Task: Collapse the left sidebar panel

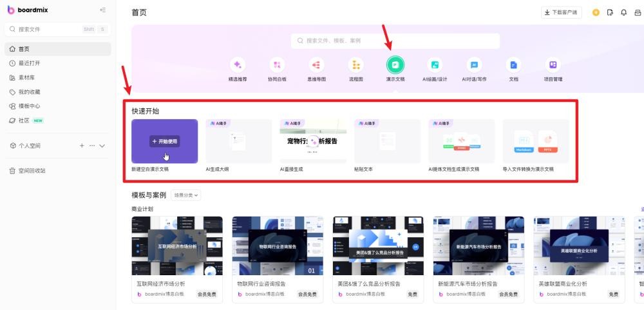Action: click(103, 10)
